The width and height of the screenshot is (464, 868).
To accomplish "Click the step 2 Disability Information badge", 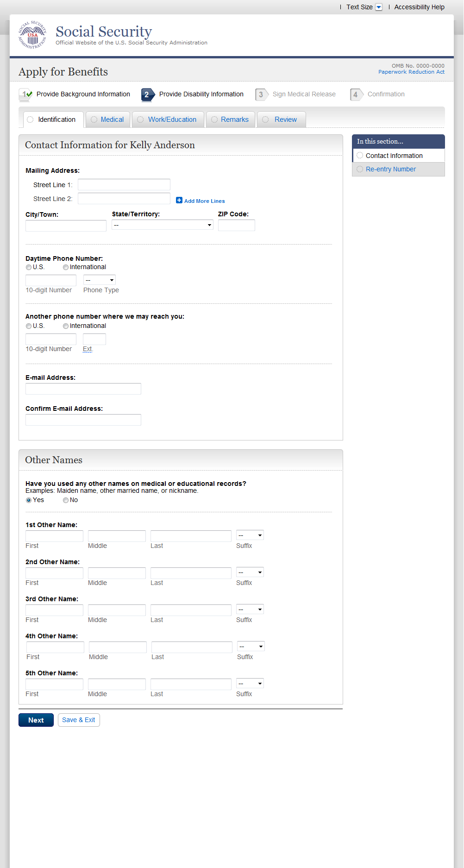I will click(x=148, y=94).
